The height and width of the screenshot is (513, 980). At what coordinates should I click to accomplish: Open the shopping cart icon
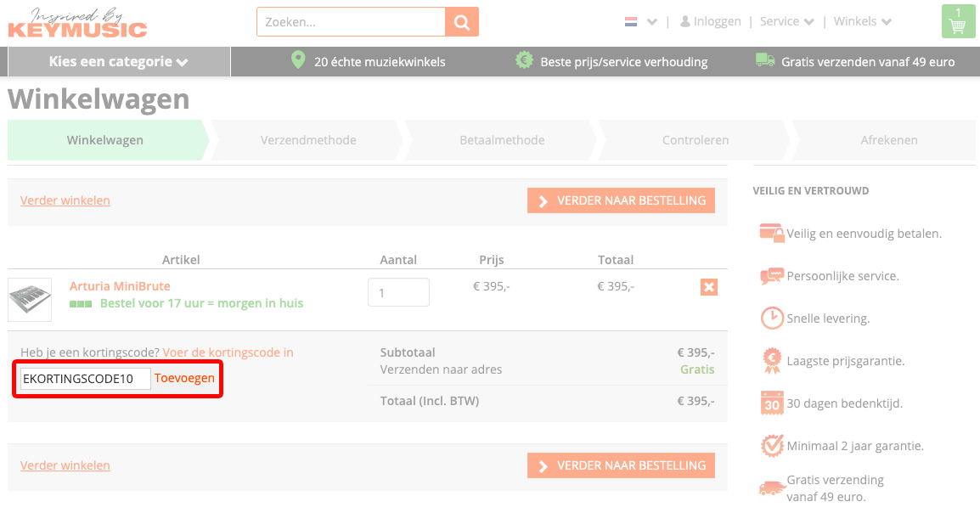958,22
